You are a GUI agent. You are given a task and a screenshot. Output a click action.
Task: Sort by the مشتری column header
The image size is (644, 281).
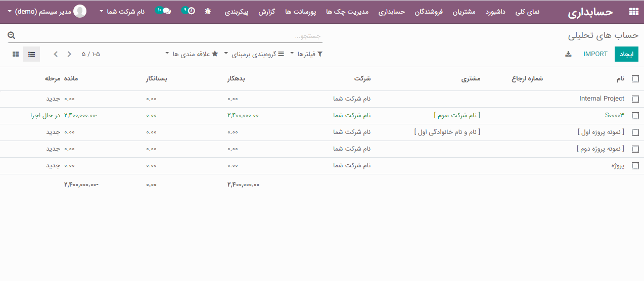[x=471, y=79]
